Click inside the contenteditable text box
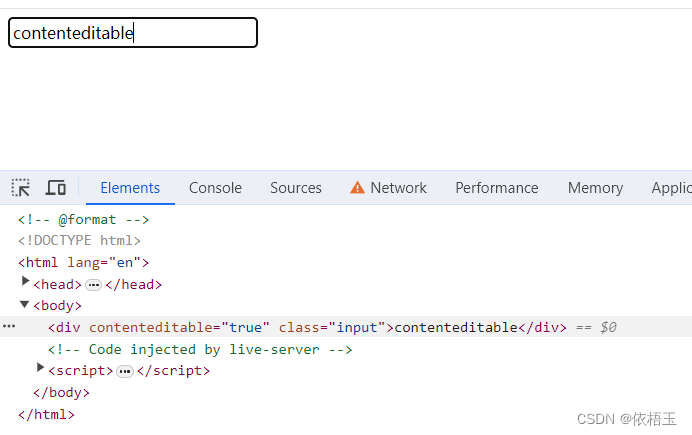The image size is (692, 435). (x=133, y=33)
